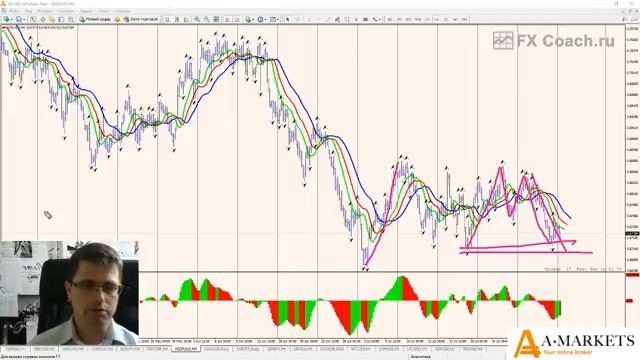Image resolution: width=640 pixels, height=360 pixels.
Task: Expand the arrows objects dropdown arrow
Action: [x=380, y=19]
